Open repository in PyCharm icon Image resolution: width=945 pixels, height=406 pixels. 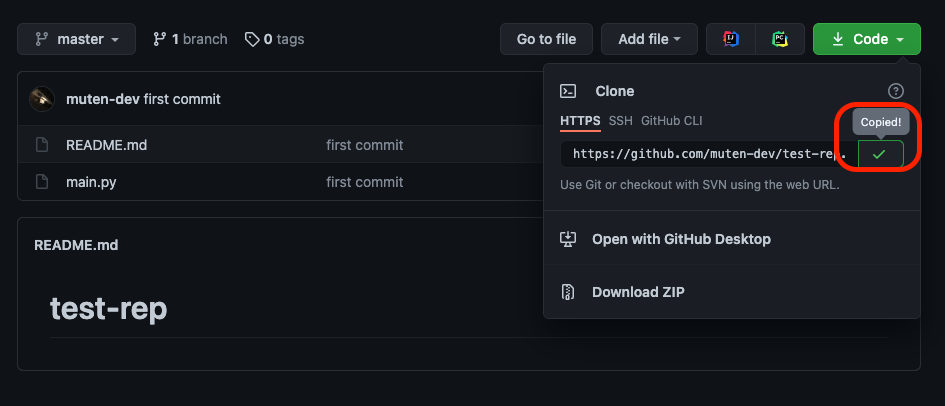pyautogui.click(x=780, y=39)
